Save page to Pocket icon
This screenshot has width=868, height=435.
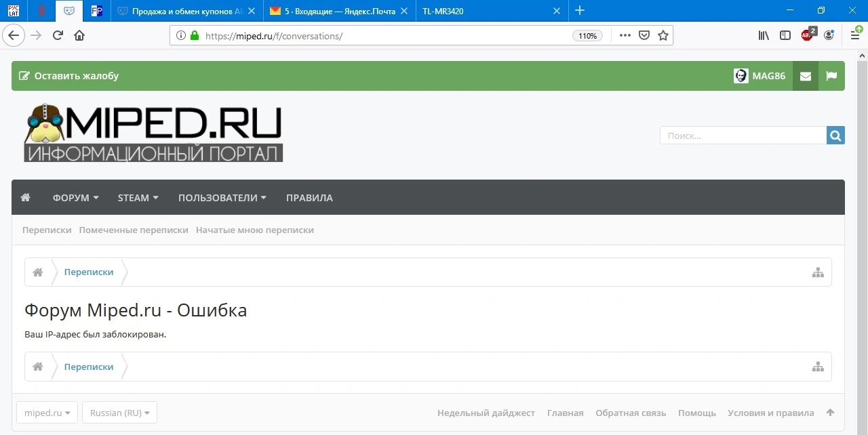644,36
